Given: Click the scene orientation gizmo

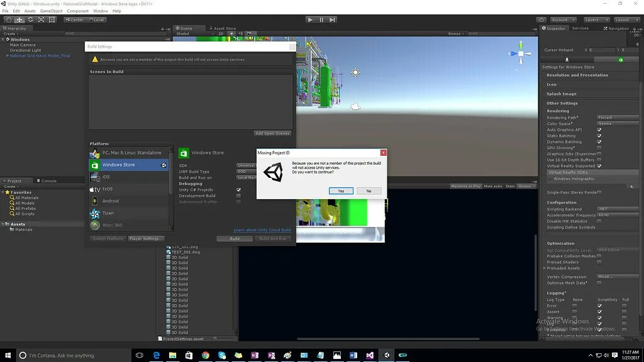Looking at the screenshot, I should [521, 53].
